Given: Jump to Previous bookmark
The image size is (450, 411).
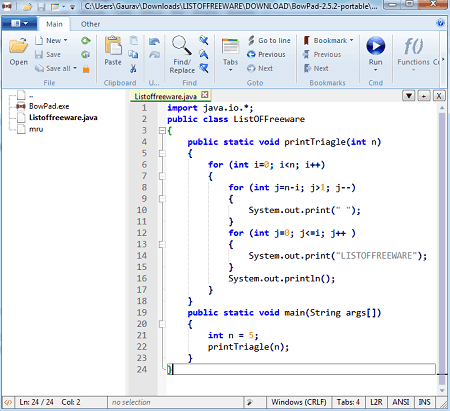Looking at the screenshot, I should click(322, 54).
